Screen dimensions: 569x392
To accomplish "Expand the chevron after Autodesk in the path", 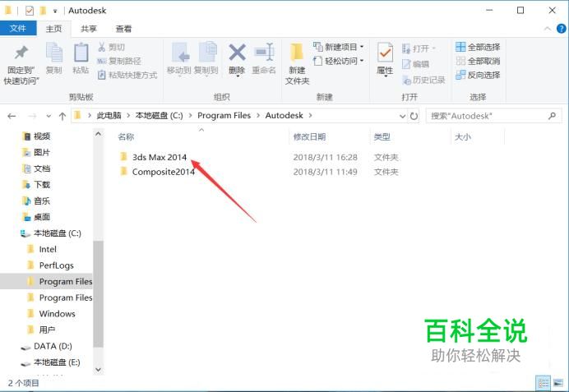I will coord(310,116).
